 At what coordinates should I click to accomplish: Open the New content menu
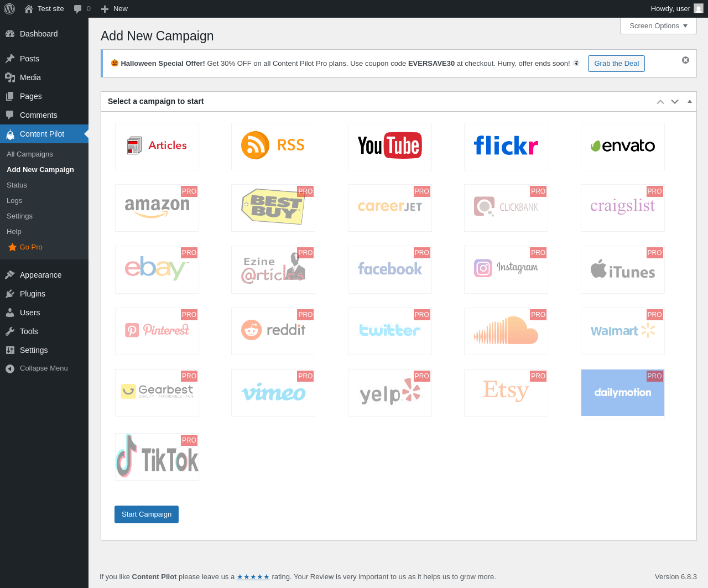[x=114, y=9]
